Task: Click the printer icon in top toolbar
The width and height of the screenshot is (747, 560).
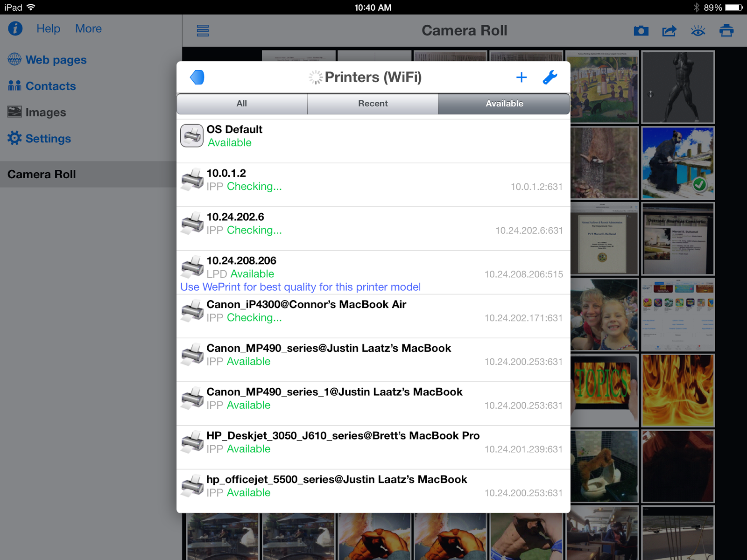Action: point(726,30)
